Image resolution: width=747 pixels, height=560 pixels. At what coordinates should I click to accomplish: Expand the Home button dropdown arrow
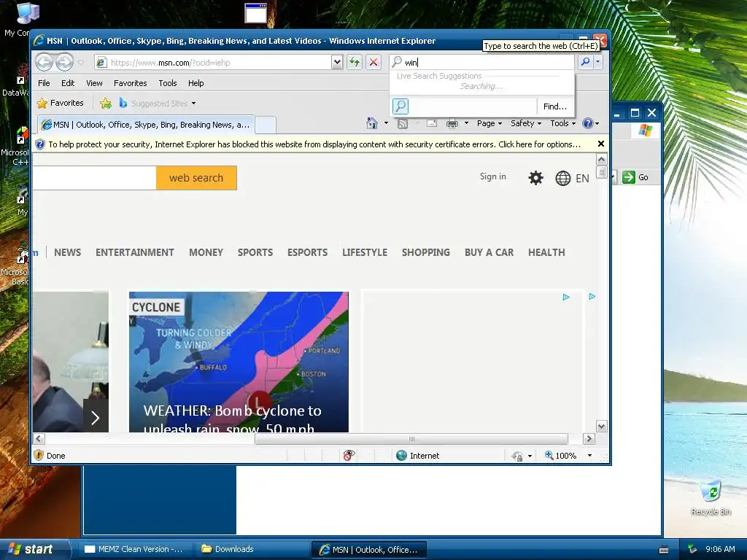click(x=386, y=123)
